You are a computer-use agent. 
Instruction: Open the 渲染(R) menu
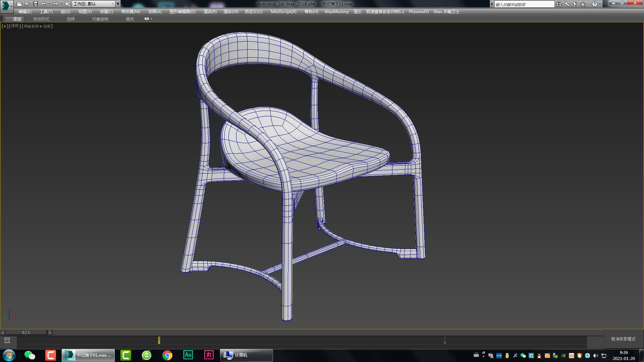(210, 12)
